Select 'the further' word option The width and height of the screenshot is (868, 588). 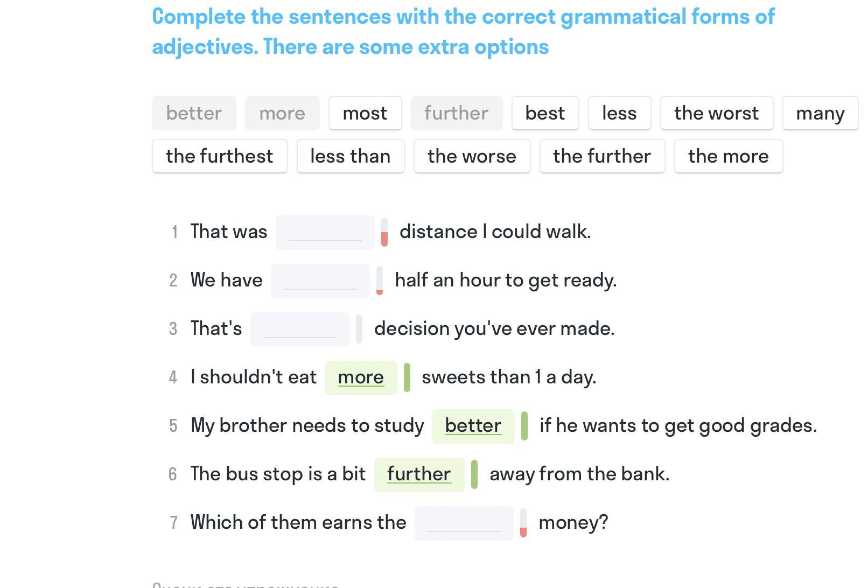click(x=602, y=156)
